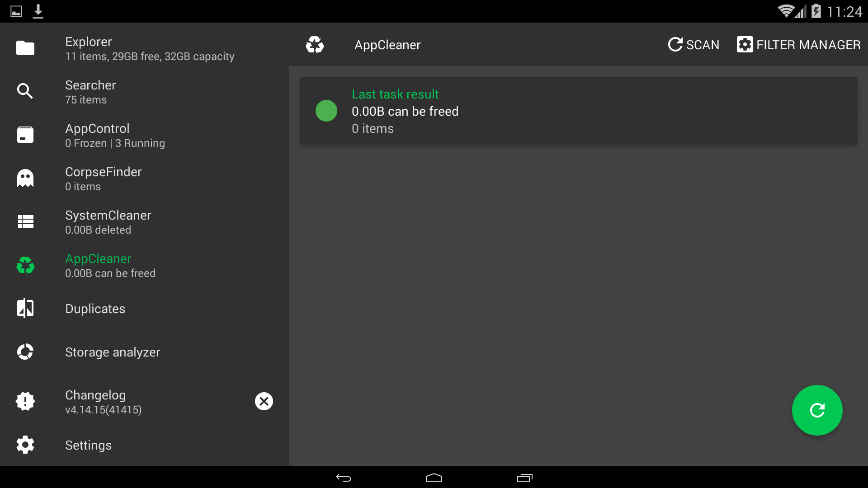Tap the green floating refresh button
This screenshot has width=868, height=488.
817,410
